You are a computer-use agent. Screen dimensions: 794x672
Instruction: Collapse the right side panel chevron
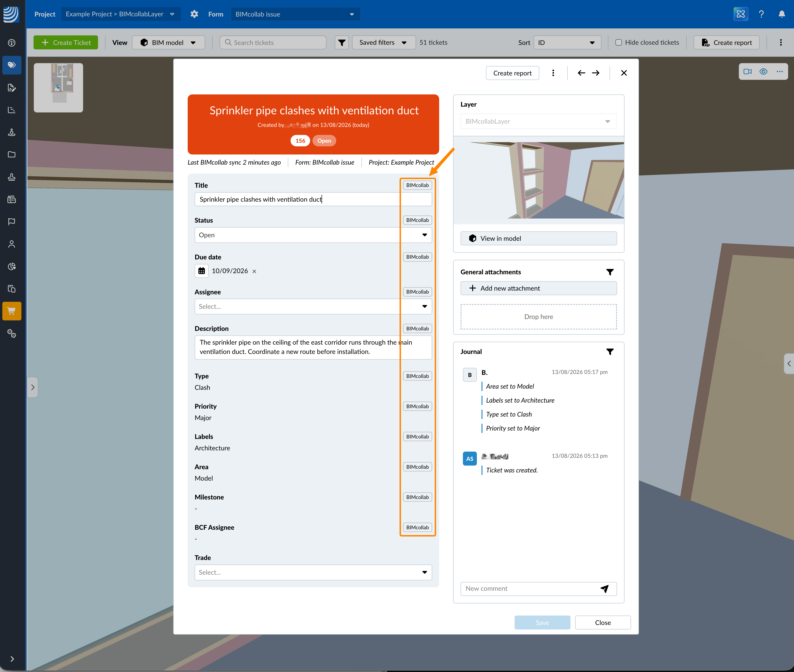click(789, 364)
